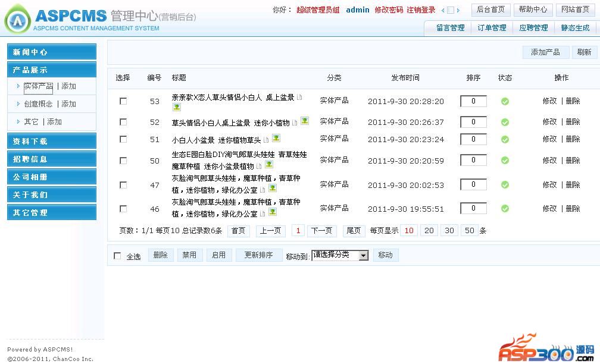Viewport: 600px width, 364px height.
Task: Click the green status icon for product 53
Action: click(x=505, y=102)
